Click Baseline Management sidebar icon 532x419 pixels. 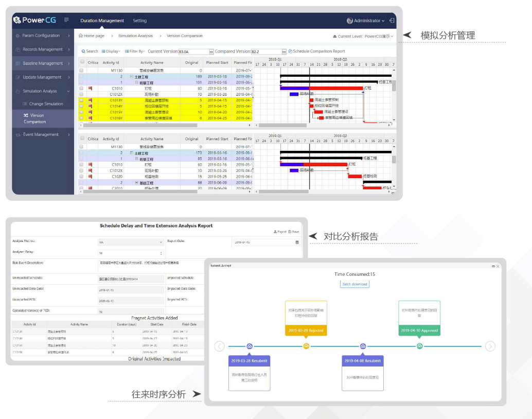[x=18, y=63]
